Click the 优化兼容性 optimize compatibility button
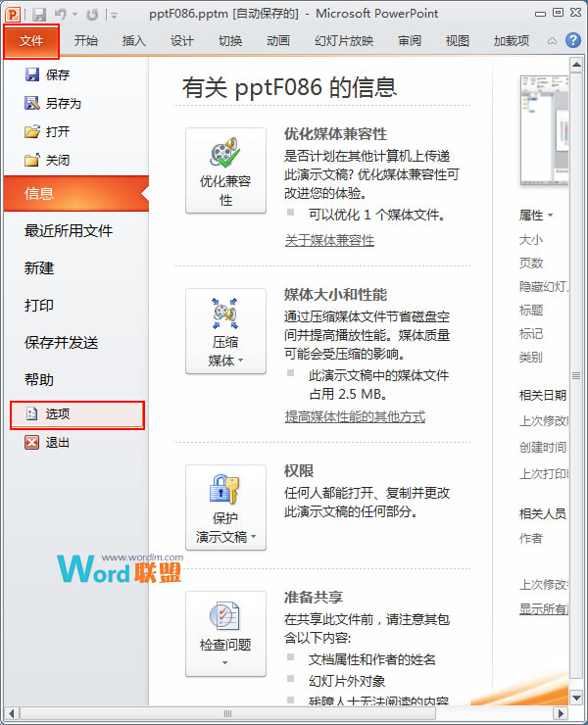This screenshot has width=588, height=725. tap(225, 170)
